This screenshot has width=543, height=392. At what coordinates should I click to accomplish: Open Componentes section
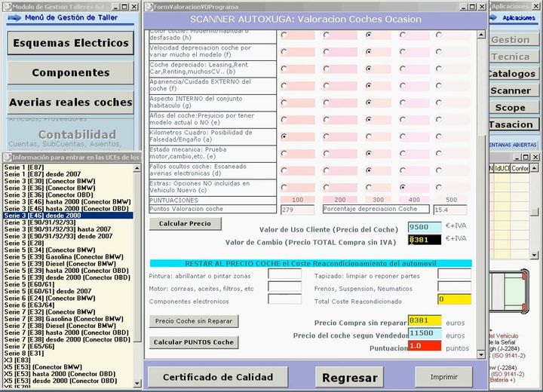coord(71,72)
